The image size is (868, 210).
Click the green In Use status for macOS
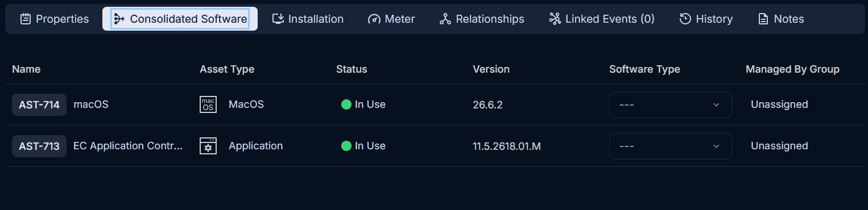pos(363,104)
